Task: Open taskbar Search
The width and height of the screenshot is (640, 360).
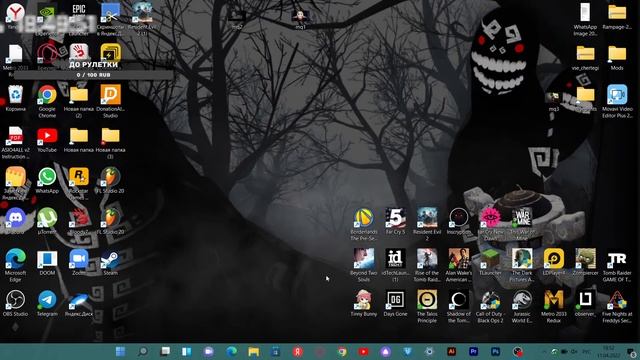Action: pos(143,351)
